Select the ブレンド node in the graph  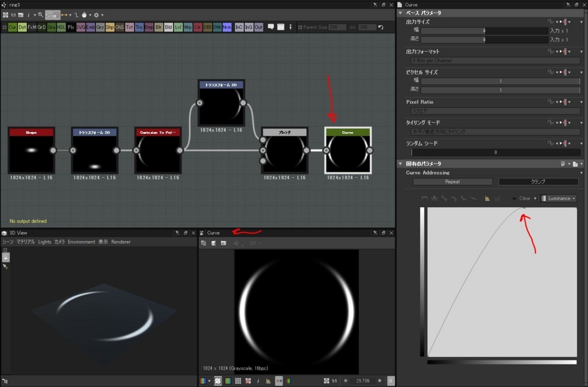coord(285,150)
